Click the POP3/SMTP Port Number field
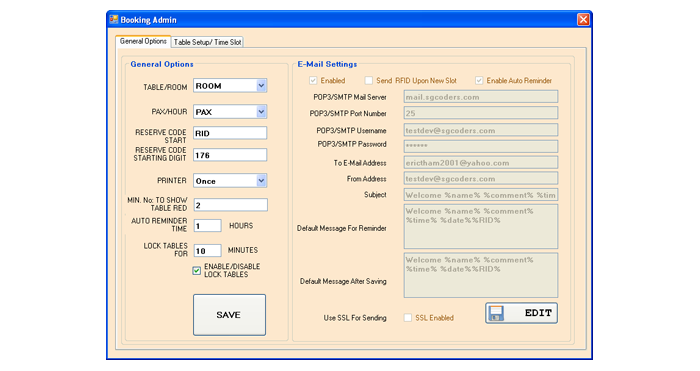The image size is (700, 371). click(x=481, y=113)
